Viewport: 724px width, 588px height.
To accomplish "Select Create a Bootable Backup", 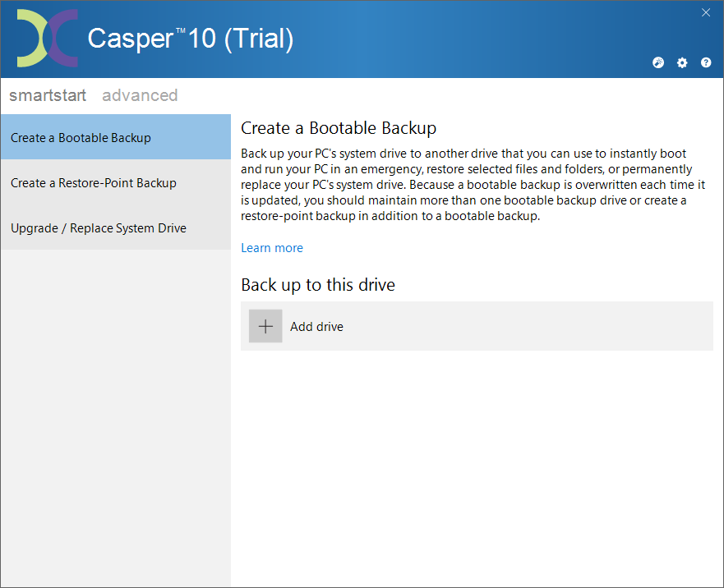I will 116,137.
